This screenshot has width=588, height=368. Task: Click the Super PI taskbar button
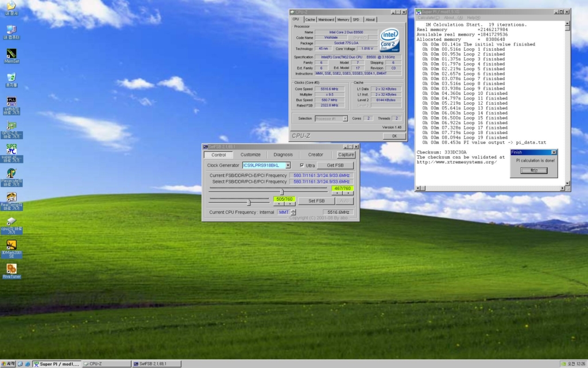click(x=57, y=364)
